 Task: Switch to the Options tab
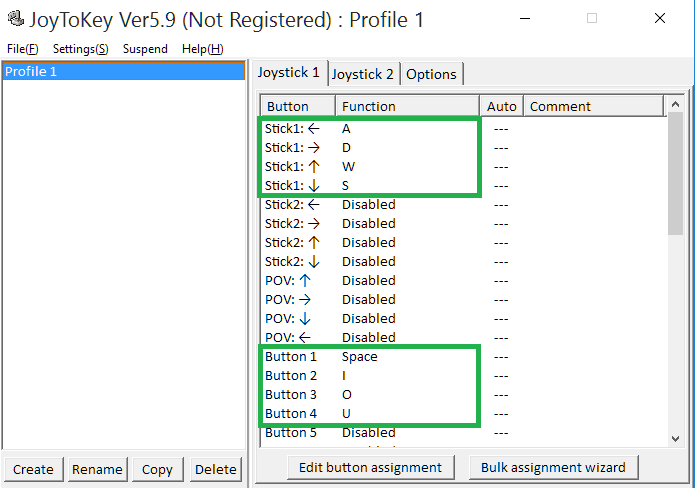point(431,74)
